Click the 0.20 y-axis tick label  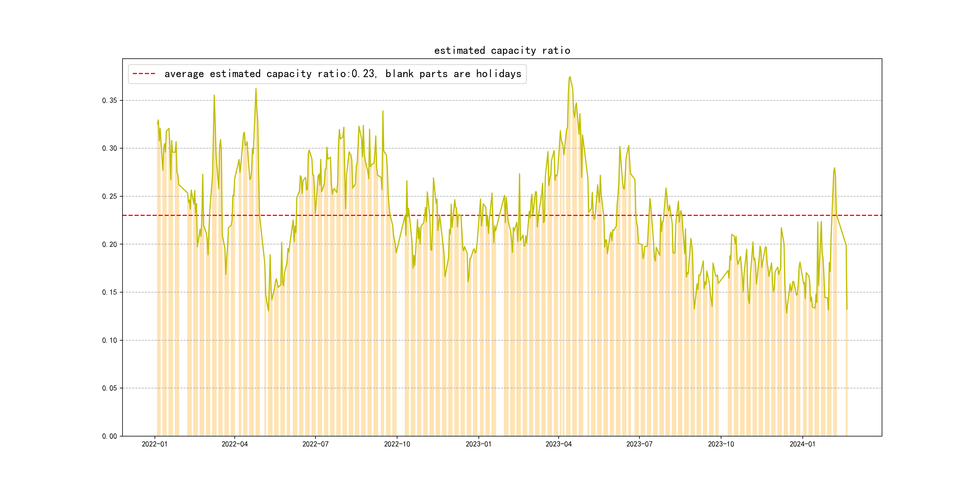pos(109,244)
